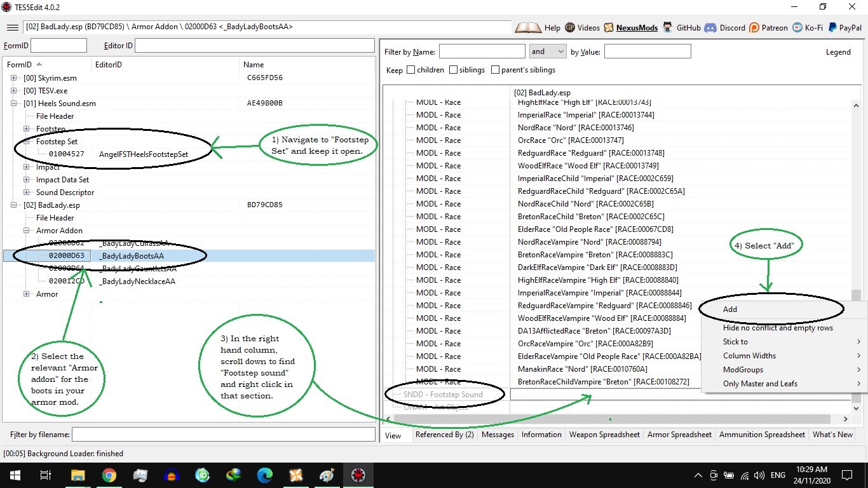The height and width of the screenshot is (488, 868).
Task: Launch File Explorer from the taskbar
Action: (x=78, y=475)
